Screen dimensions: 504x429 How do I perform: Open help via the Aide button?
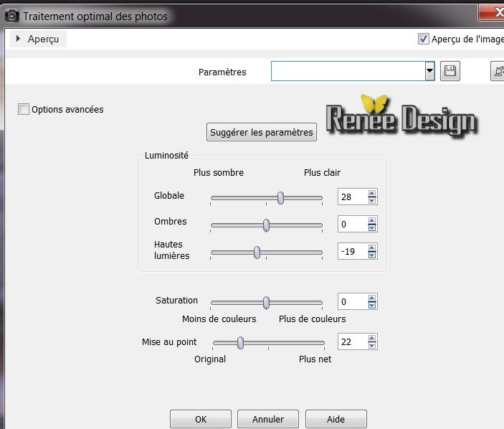[x=336, y=419]
